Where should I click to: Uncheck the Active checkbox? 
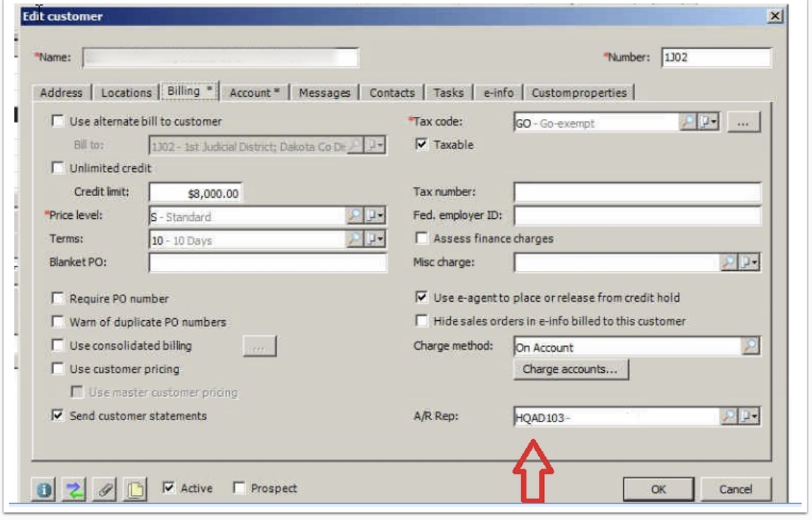[168, 488]
